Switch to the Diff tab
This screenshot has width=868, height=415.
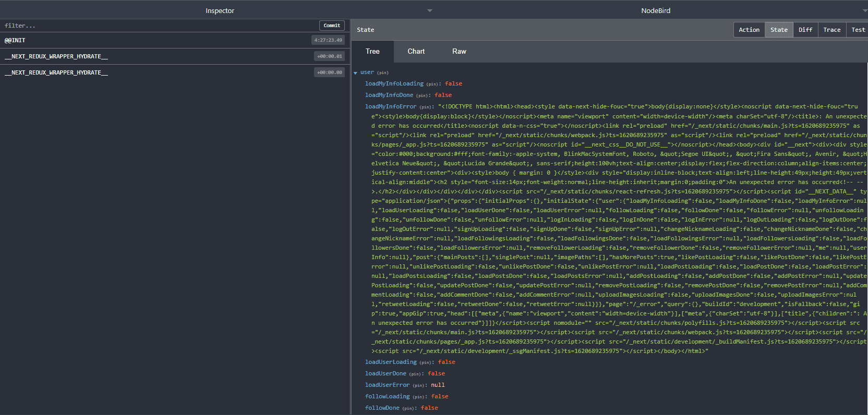coord(805,30)
